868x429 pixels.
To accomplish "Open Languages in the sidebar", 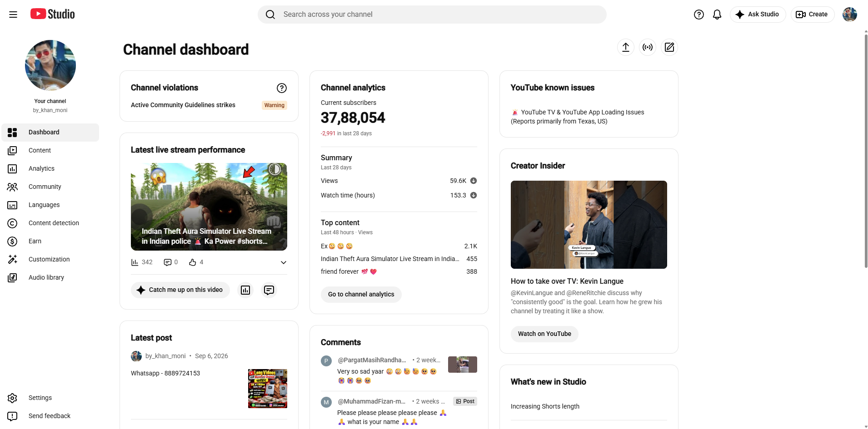I will pyautogui.click(x=50, y=205).
